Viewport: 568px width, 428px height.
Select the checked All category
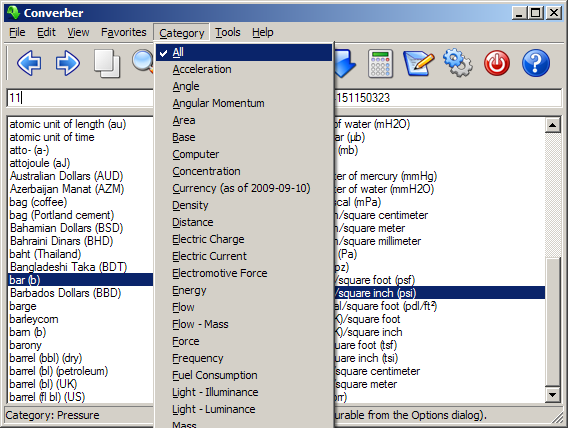(x=244, y=53)
